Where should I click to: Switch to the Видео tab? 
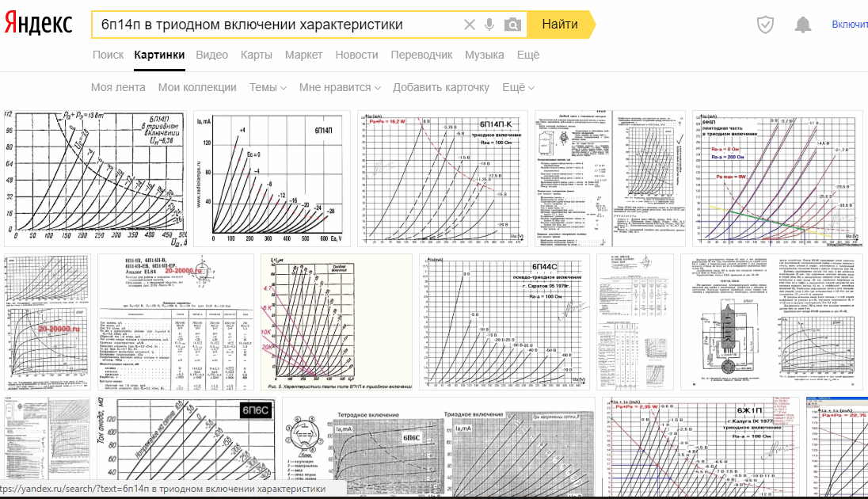[212, 55]
